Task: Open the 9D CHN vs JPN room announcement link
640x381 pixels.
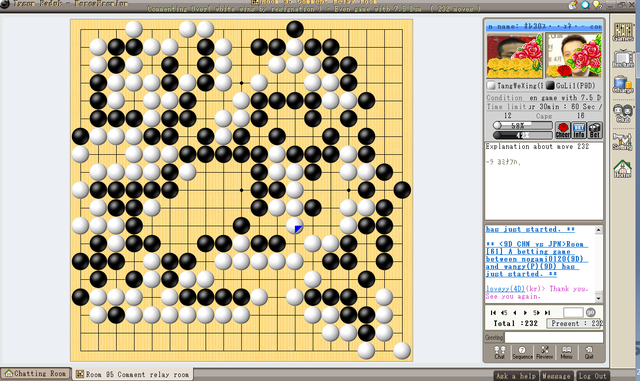Action: coord(537,259)
